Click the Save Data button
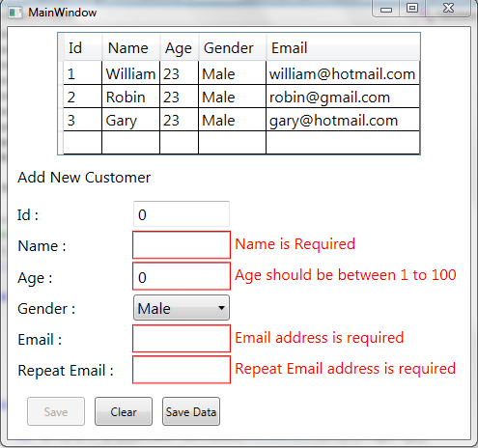 click(x=191, y=411)
